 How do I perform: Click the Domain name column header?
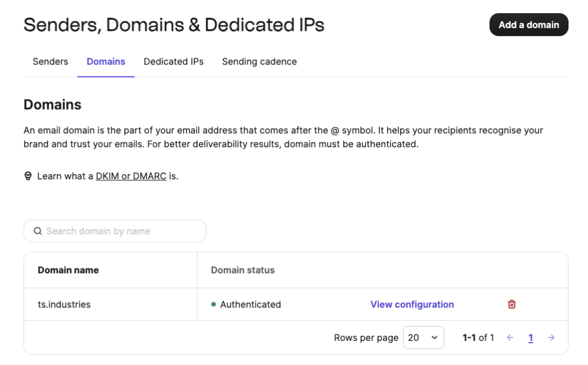(68, 270)
